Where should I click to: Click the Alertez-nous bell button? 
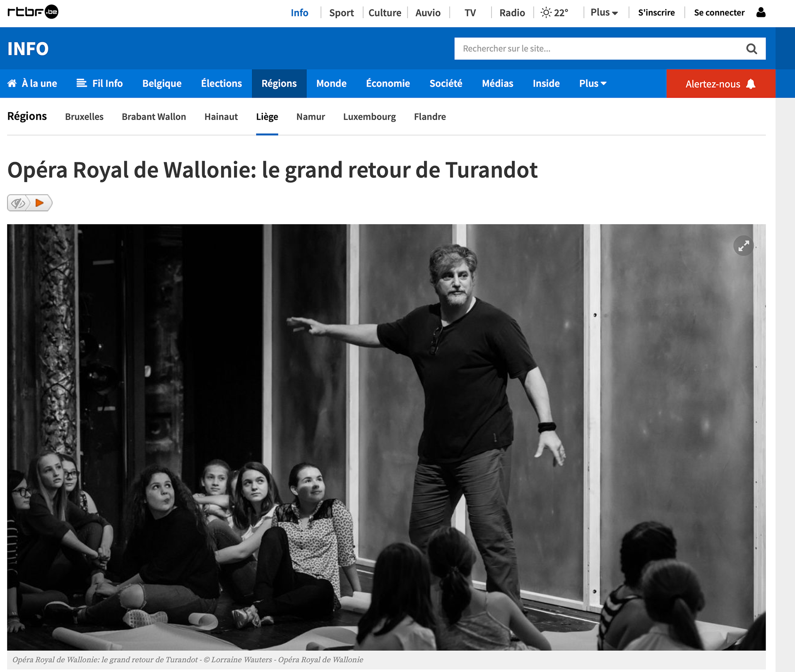point(720,84)
